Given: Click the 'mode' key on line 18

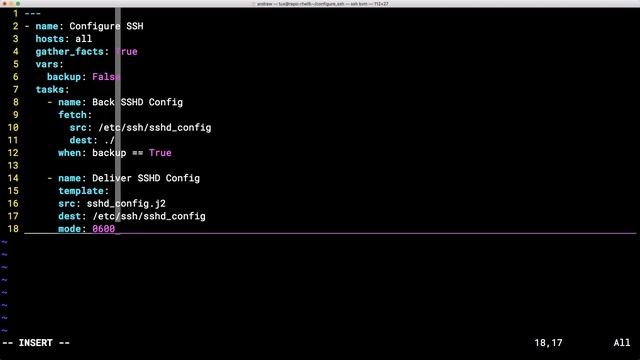Looking at the screenshot, I should (69, 229).
